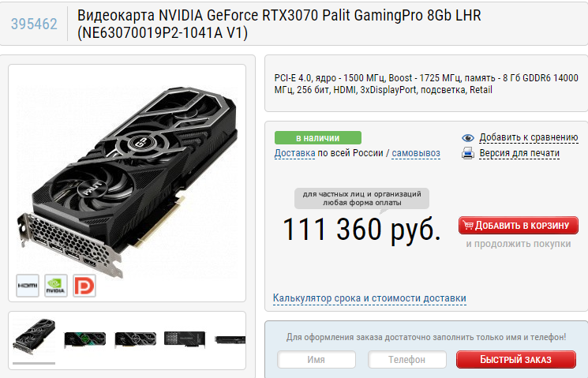Select the third front-view thumbnail
Screen dimensions: 588x378
pos(136,340)
